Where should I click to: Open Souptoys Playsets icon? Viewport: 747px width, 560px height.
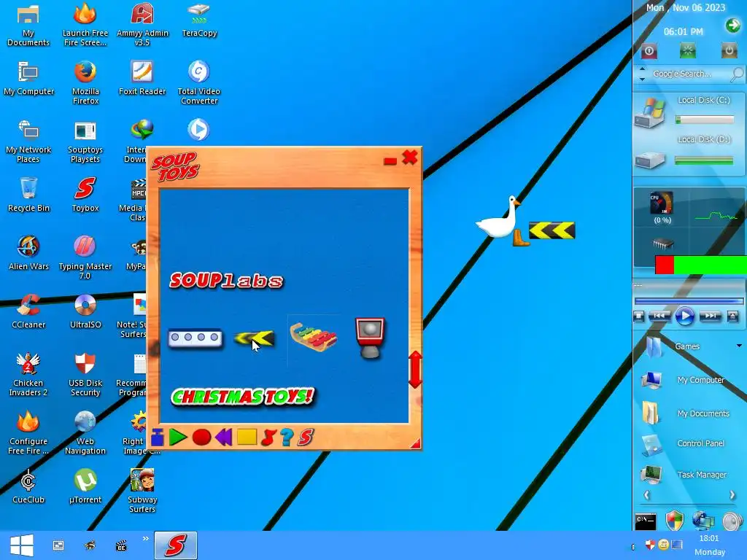(x=85, y=142)
